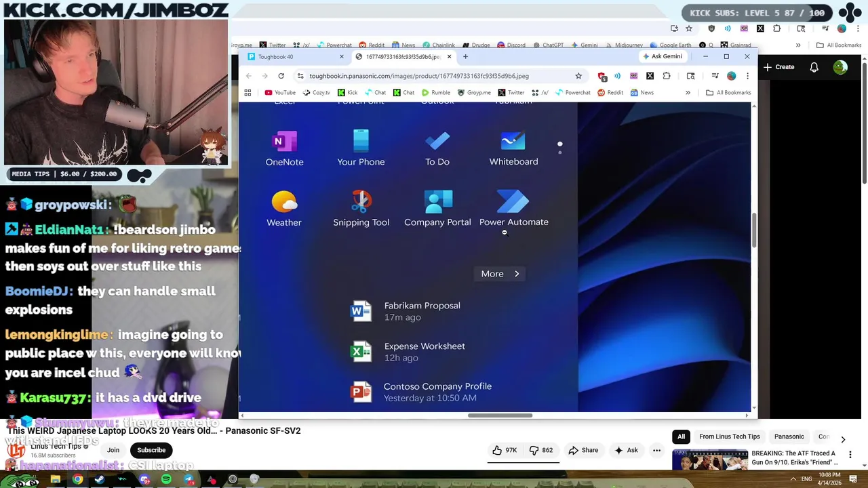Click the Ask button under video
The width and height of the screenshot is (868, 488).
(x=626, y=450)
